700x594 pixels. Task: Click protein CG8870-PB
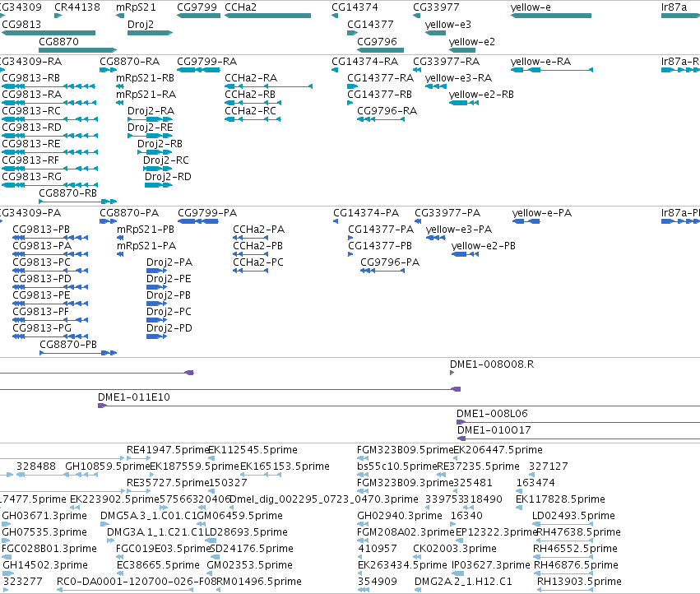click(x=78, y=353)
